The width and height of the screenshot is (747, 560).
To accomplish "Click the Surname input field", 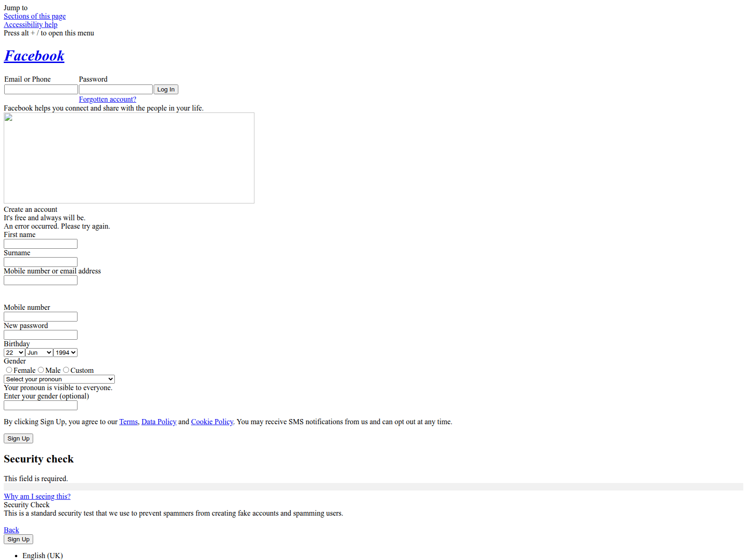I will click(41, 262).
